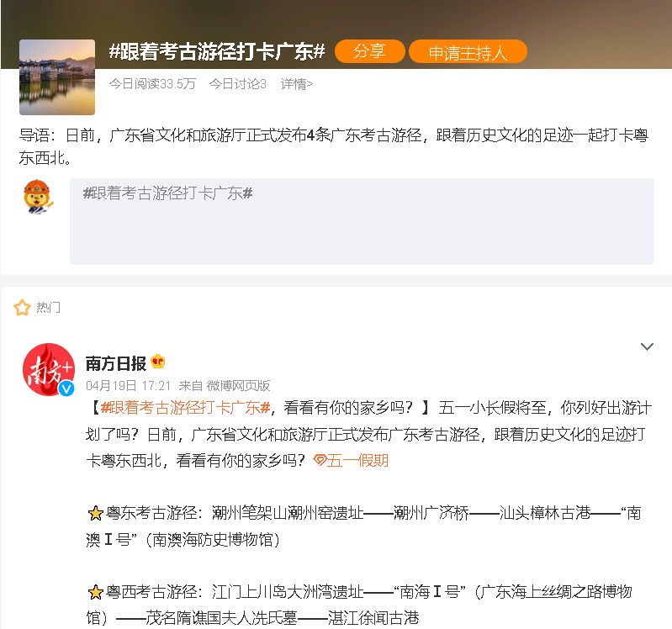Screen dimensions: 672x629
Task: Click the 申请主持人 button
Action: click(x=468, y=52)
